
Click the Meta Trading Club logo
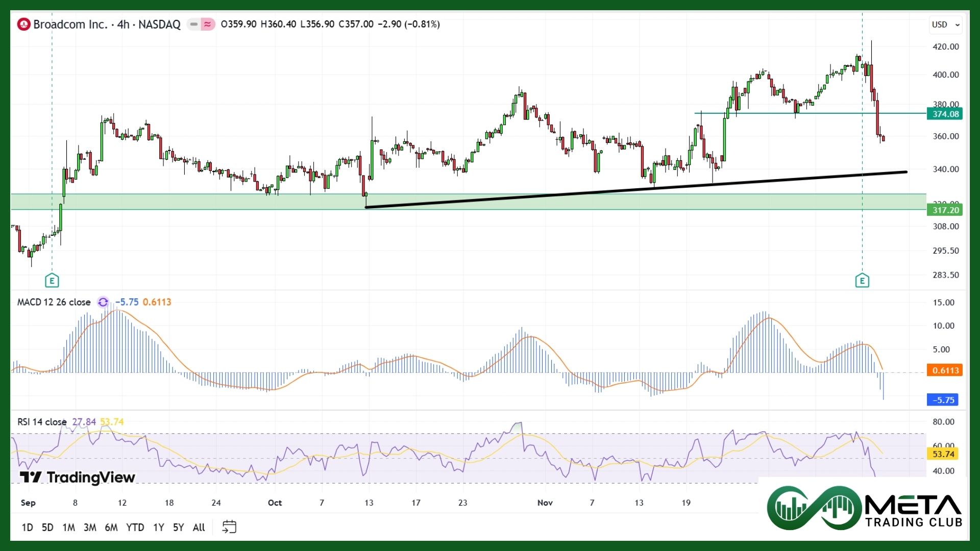coord(864,508)
